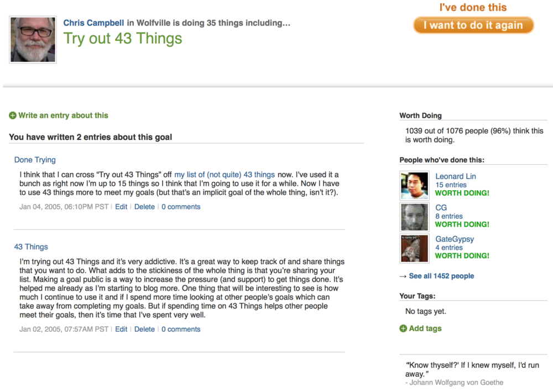The image size is (553, 392).
Task: Edit the Jan 04, 2005 entry
Action: (x=121, y=207)
